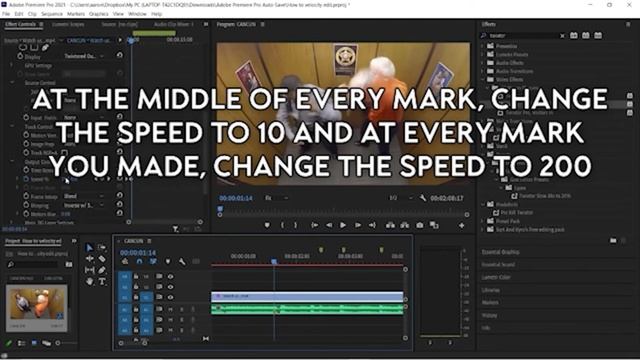
Task: Add marker from timeline toolbar
Action: coord(167,262)
